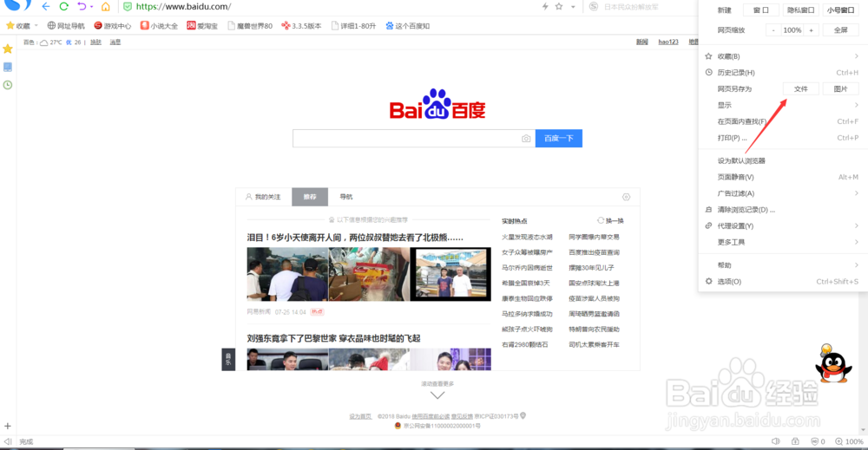Click the purple undo-close-tab arrow
The height and width of the screenshot is (450, 868).
[x=82, y=7]
